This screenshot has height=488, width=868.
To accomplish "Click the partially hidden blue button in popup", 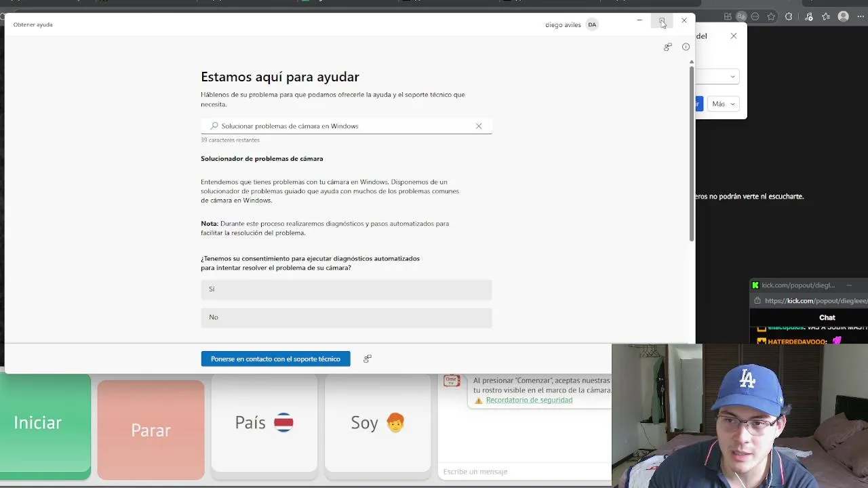I will 698,104.
